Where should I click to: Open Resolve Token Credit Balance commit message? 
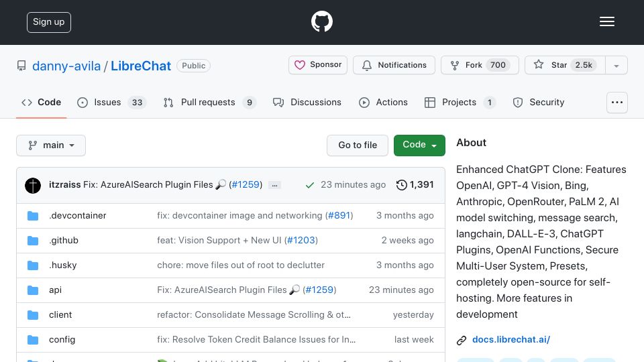point(256,339)
